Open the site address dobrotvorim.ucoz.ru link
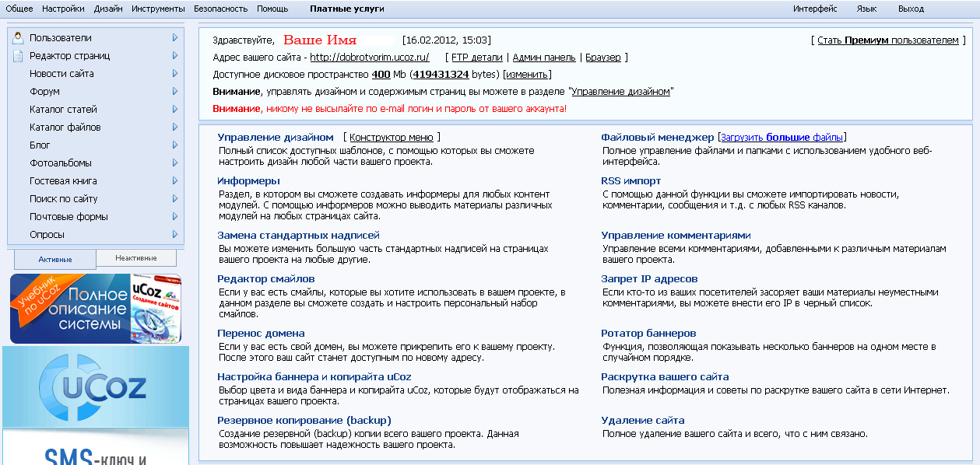The image size is (980, 465). coord(370,58)
